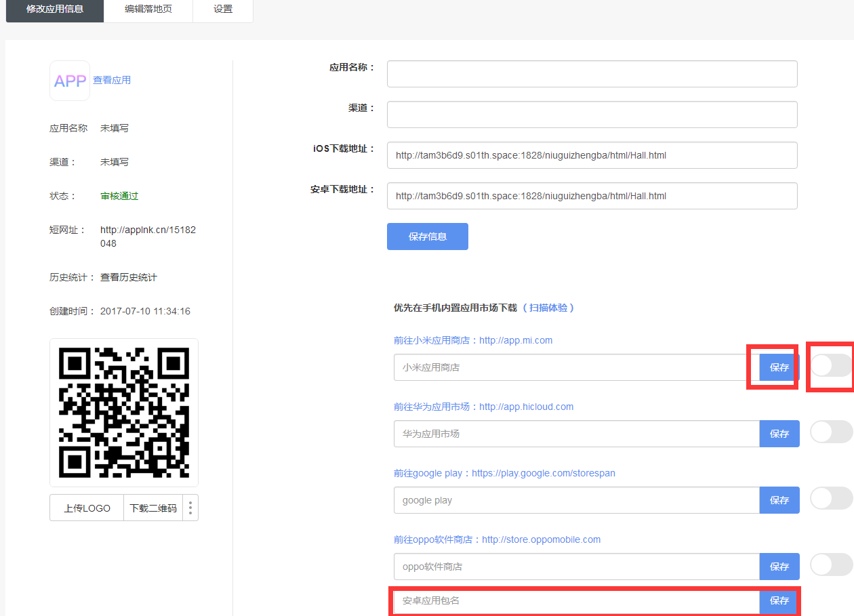The height and width of the screenshot is (616, 854).
Task: Open the 前往oppo软件商店 link
Action: (497, 539)
